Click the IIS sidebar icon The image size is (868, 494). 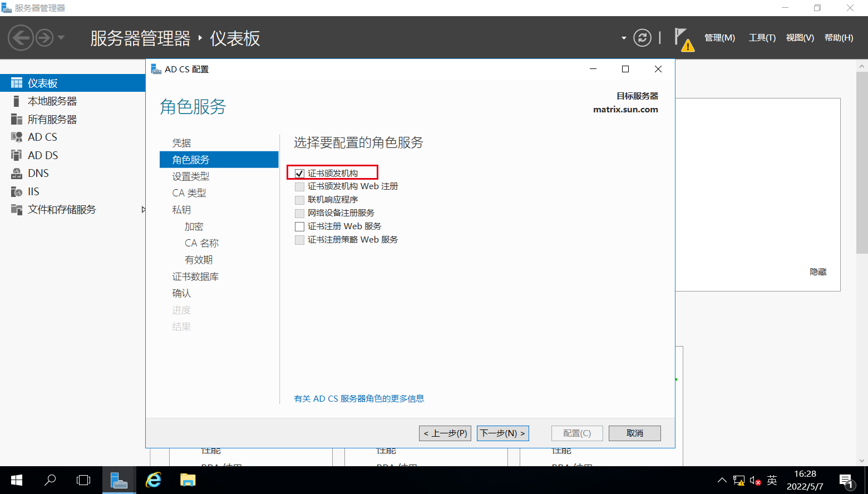tap(17, 191)
